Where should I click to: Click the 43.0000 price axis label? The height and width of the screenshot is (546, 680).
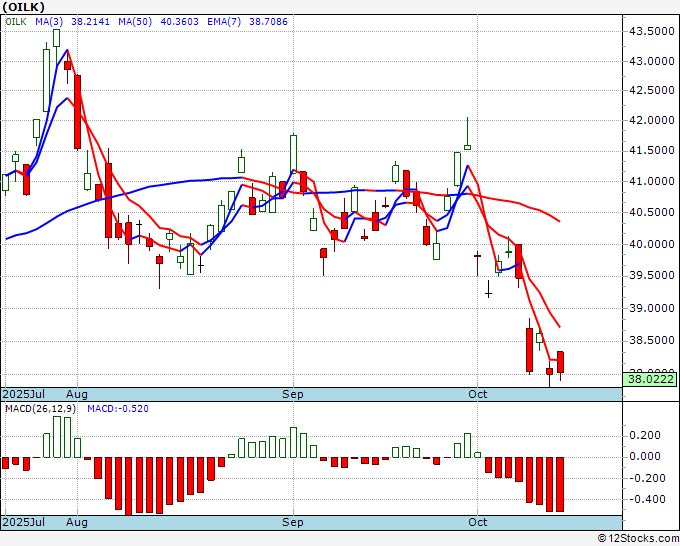pos(652,62)
